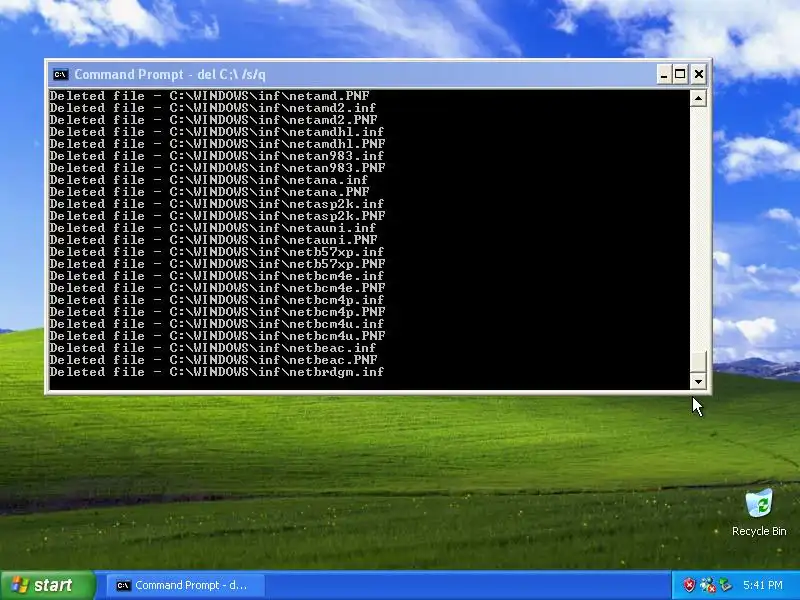Click the title text 'Command Prompt - del C:\ /s/q'
The height and width of the screenshot is (600, 800).
tap(170, 74)
